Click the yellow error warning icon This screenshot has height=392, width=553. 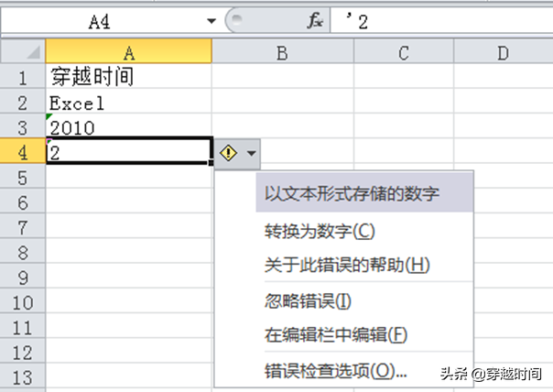228,153
